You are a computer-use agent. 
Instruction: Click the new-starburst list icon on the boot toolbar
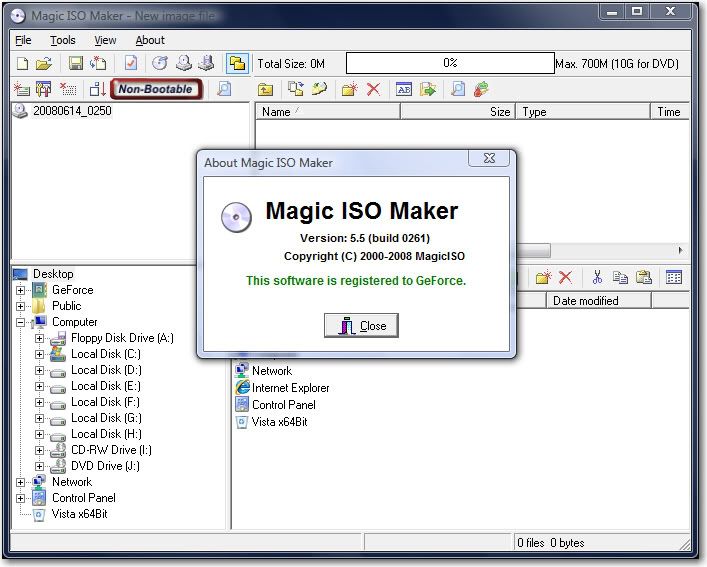[22, 89]
